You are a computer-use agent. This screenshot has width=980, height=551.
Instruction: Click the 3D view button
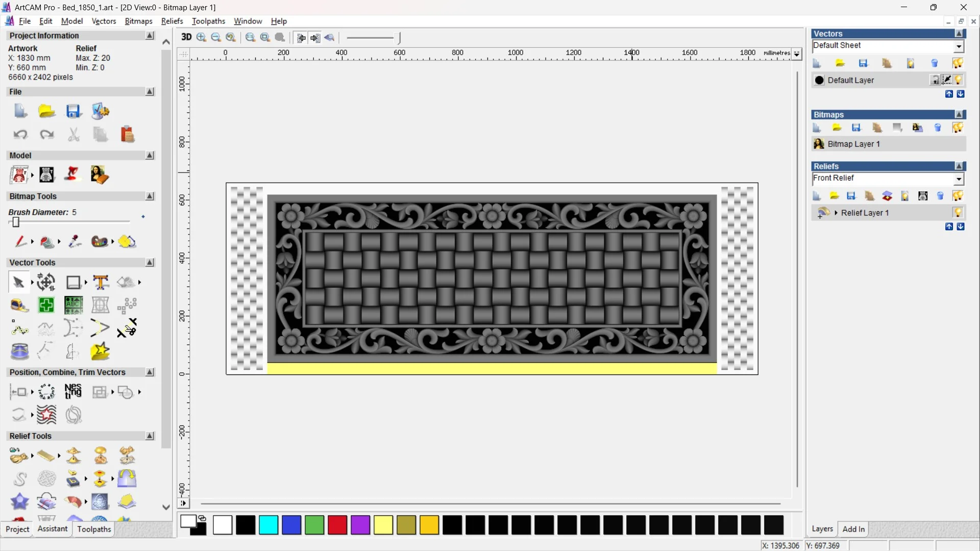click(186, 37)
